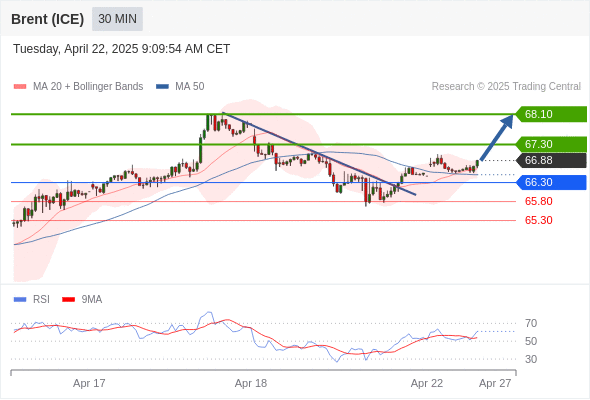Click the Brent (ICE) chart title
Screen dimensions: 590x400
(x=47, y=19)
